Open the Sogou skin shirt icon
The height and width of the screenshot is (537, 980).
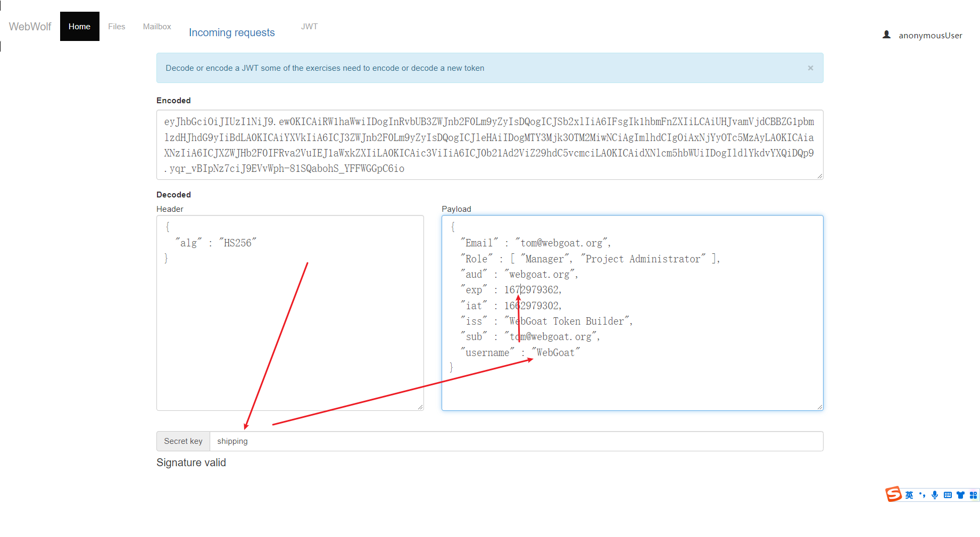(960, 495)
